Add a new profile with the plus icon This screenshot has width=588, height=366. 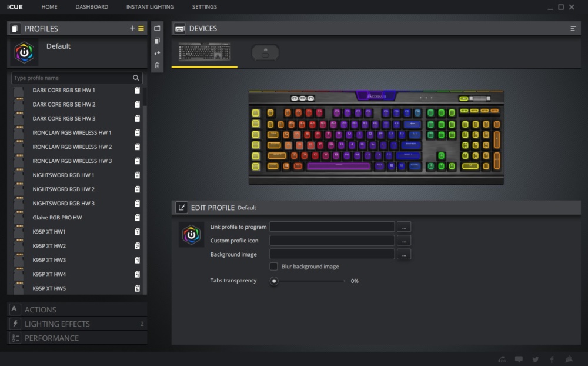coord(132,28)
